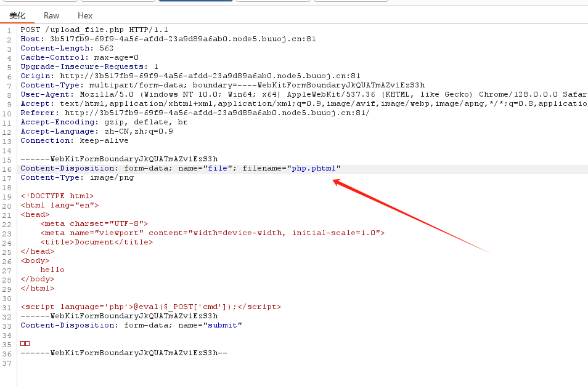The width and height of the screenshot is (588, 386).
Task: Click line number 31 in the gutter
Action: click(x=7, y=308)
